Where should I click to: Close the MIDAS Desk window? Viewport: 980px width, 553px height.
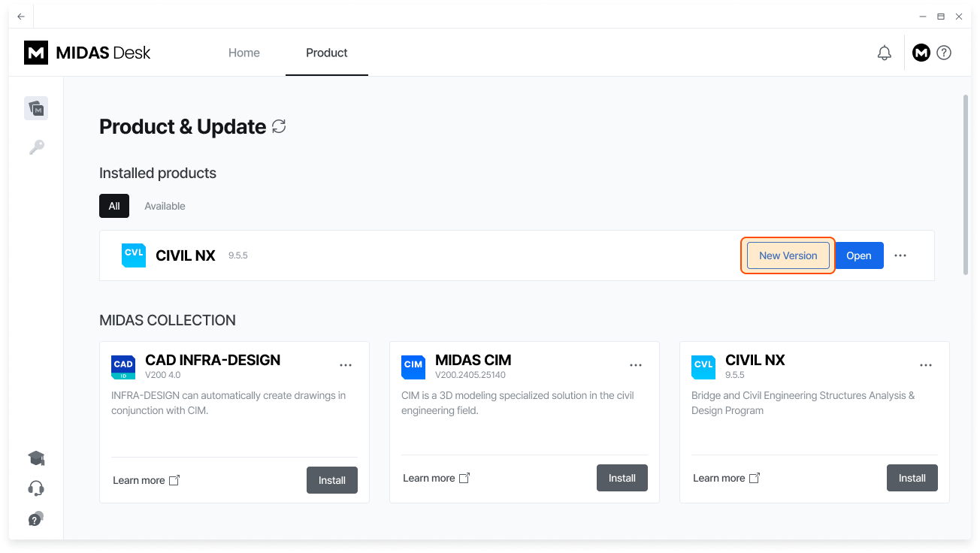[x=959, y=17]
